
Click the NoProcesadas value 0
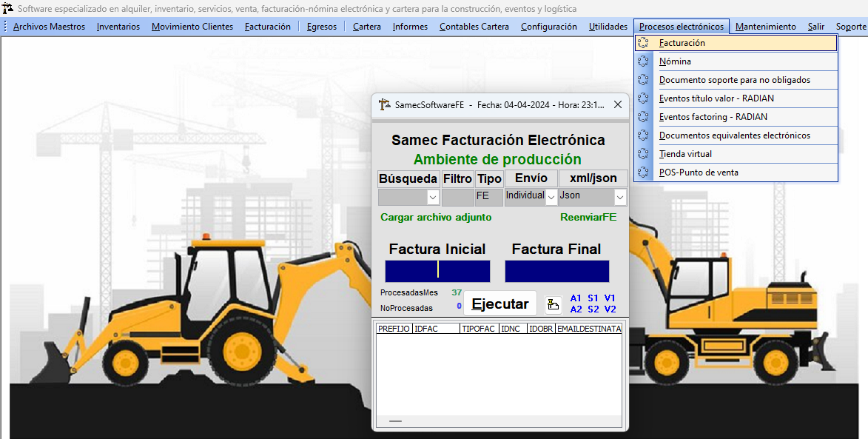click(459, 306)
